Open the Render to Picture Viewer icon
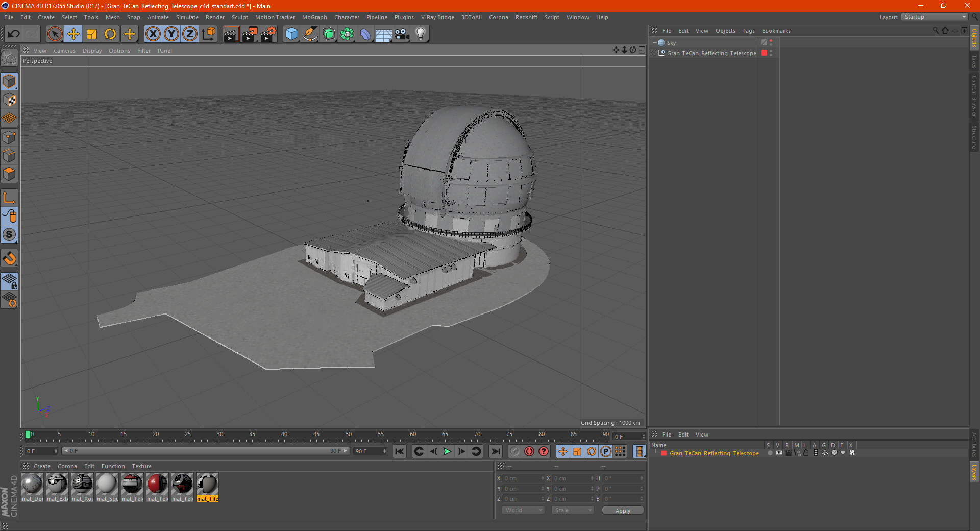This screenshot has height=531, width=980. 250,34
